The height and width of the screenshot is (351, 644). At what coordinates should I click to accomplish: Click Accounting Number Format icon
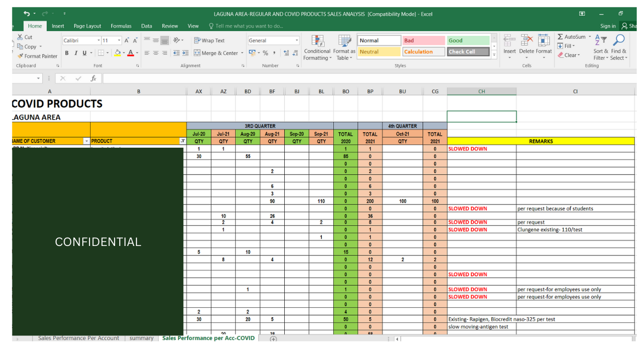coord(252,53)
